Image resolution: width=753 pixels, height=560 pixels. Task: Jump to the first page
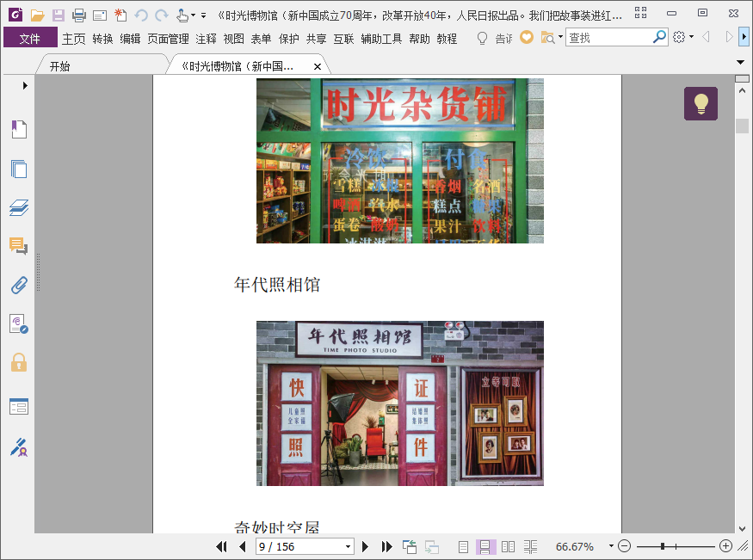pos(221,546)
